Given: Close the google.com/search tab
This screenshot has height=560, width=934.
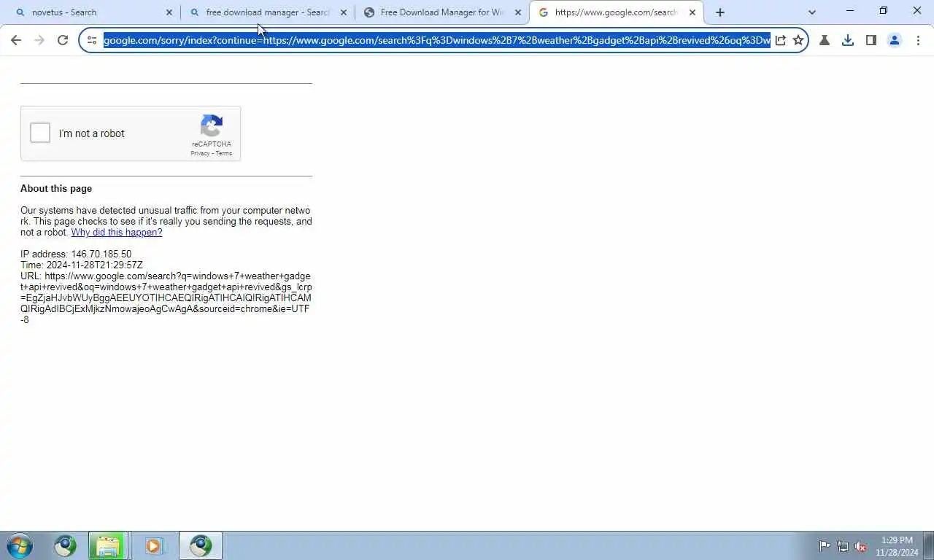Looking at the screenshot, I should (692, 12).
